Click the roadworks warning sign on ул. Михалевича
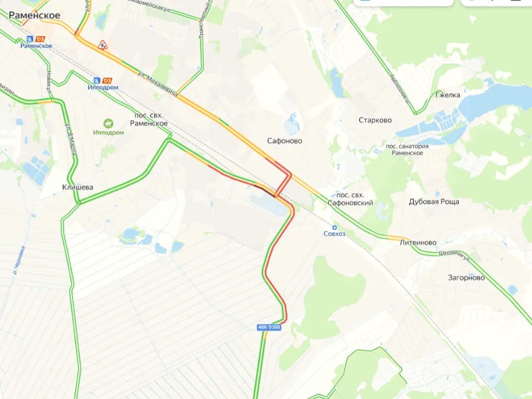The image size is (532, 399). [103, 45]
